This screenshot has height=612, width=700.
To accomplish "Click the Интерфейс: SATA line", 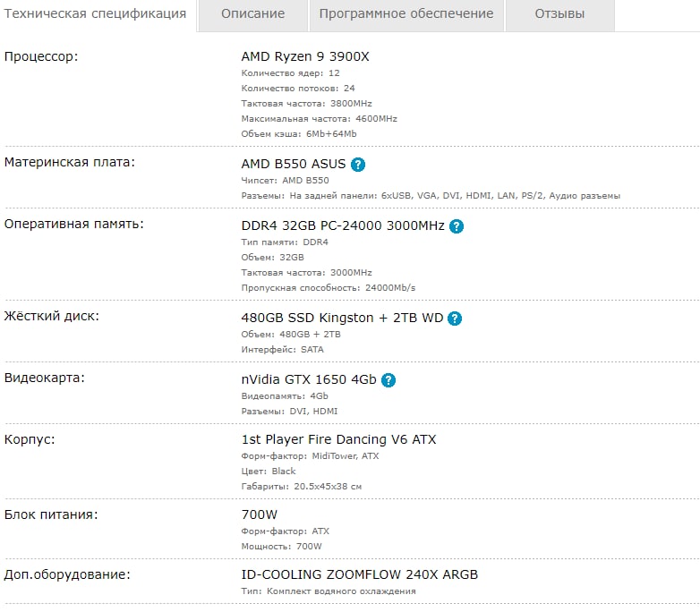I will click(282, 350).
